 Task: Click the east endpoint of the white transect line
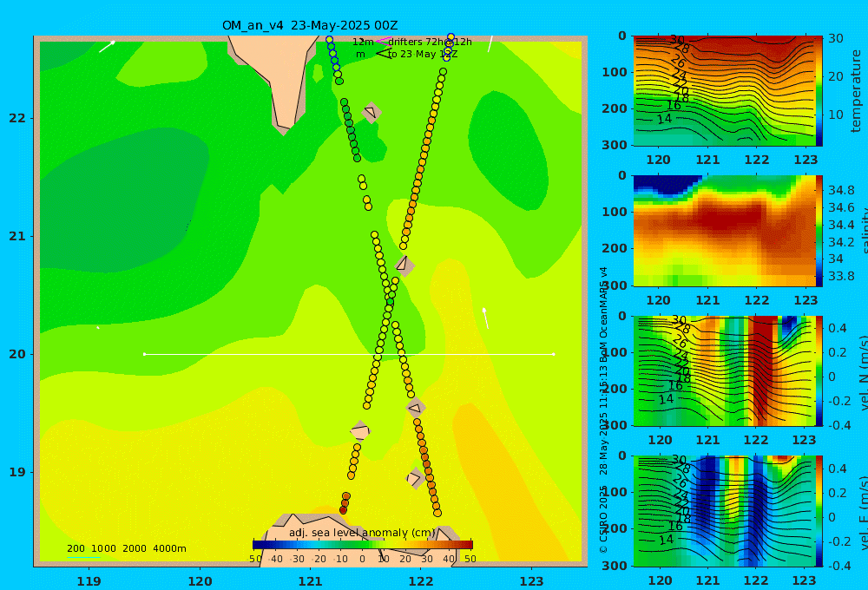[553, 354]
